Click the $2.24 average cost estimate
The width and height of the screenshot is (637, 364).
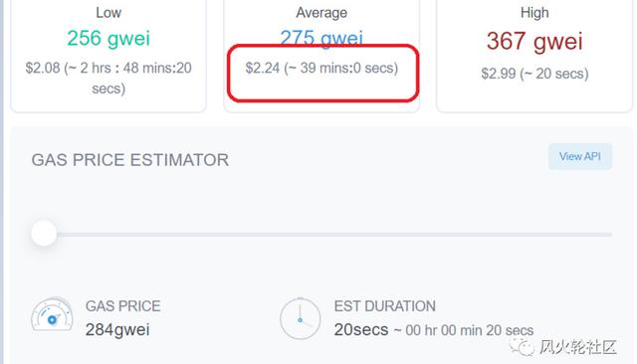click(x=321, y=68)
